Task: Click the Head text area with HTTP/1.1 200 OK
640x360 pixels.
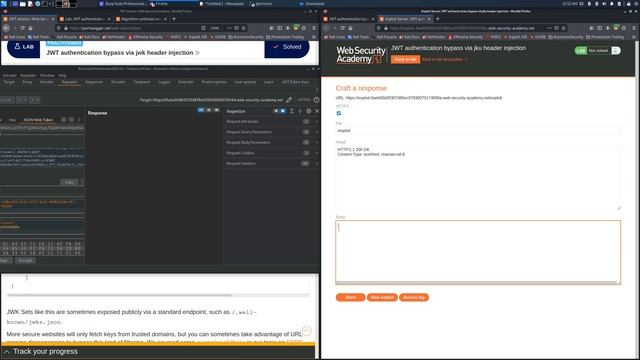Action: [478, 178]
